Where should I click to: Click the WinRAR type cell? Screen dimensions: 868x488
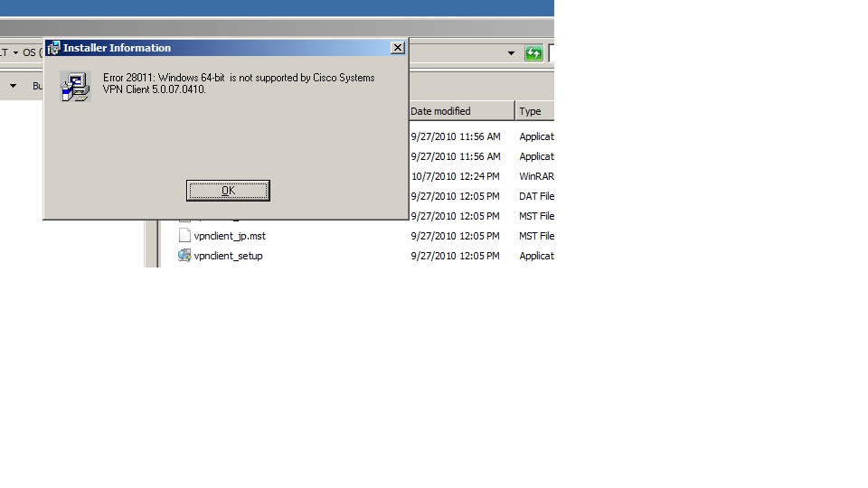[x=536, y=176]
